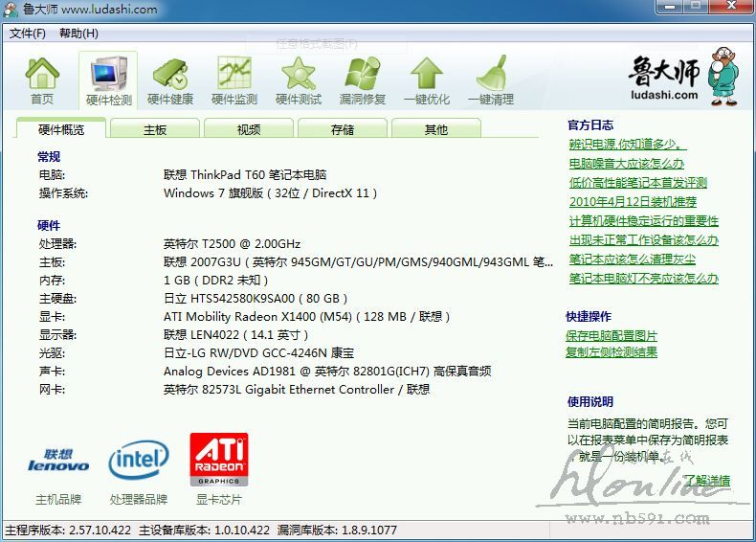Switch to the 主板 tab
Image resolution: width=756 pixels, height=542 pixels.
point(155,129)
